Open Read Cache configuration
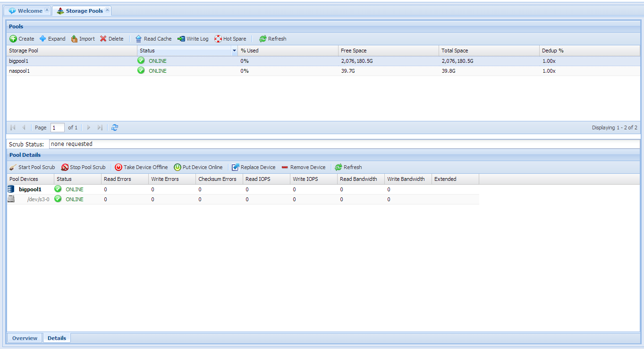644x349 pixels. (153, 39)
